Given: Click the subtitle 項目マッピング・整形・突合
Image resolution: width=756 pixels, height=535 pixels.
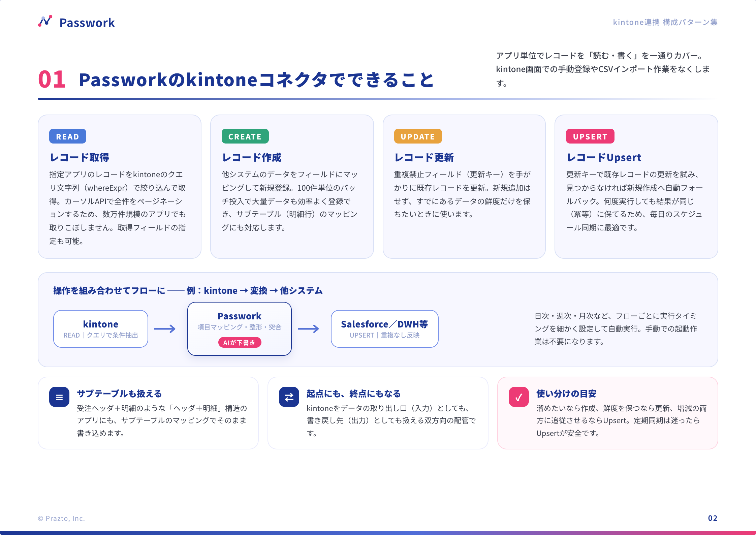Looking at the screenshot, I should tap(240, 327).
